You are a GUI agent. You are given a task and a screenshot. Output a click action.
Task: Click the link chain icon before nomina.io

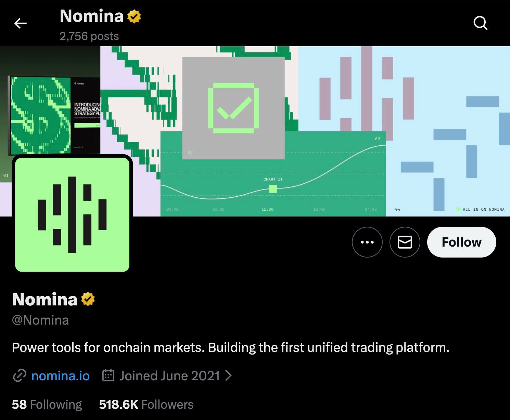click(20, 376)
